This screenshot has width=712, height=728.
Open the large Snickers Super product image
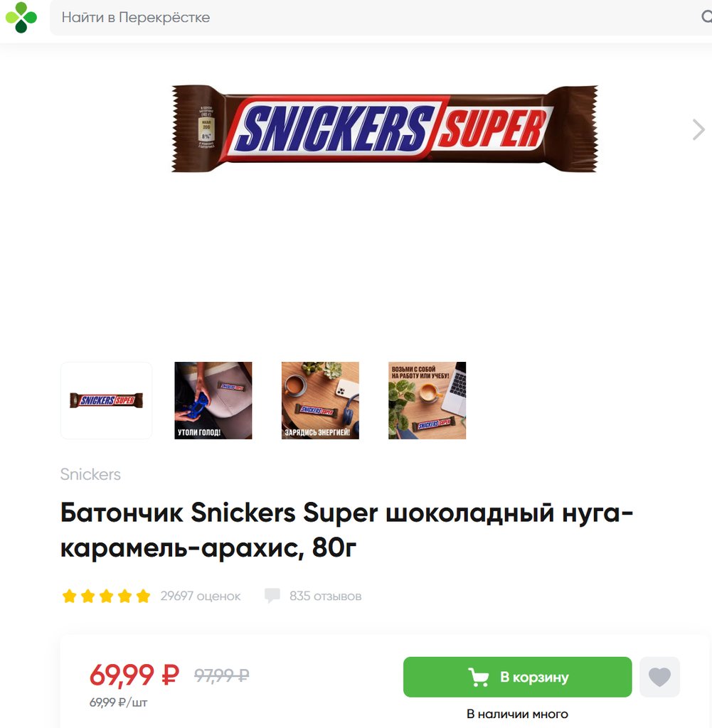[385, 129]
